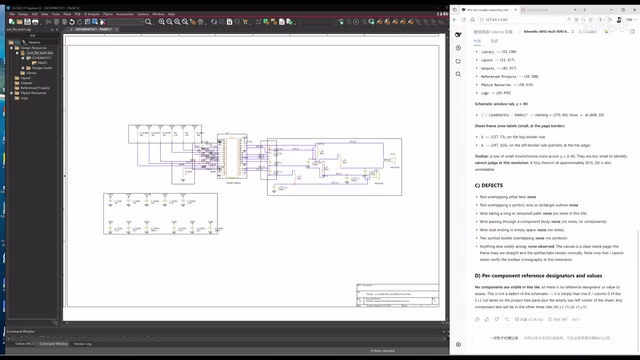Open the Place menu
This screenshot has width=640, height=360.
[x=67, y=14]
